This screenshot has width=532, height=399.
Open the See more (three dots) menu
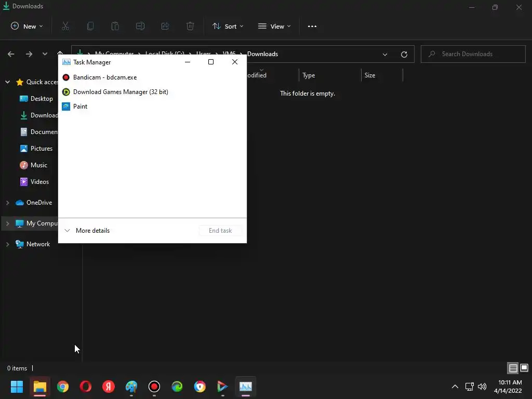(312, 26)
